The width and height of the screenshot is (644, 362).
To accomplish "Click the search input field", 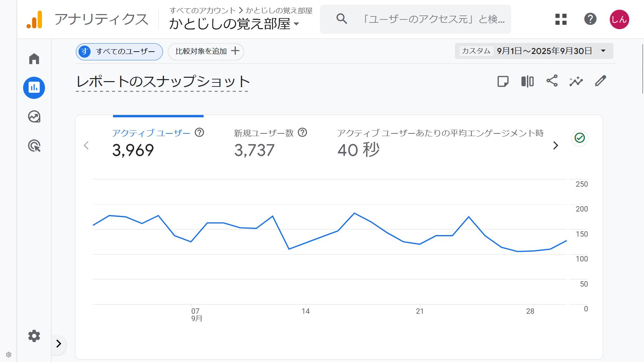I will point(433,19).
